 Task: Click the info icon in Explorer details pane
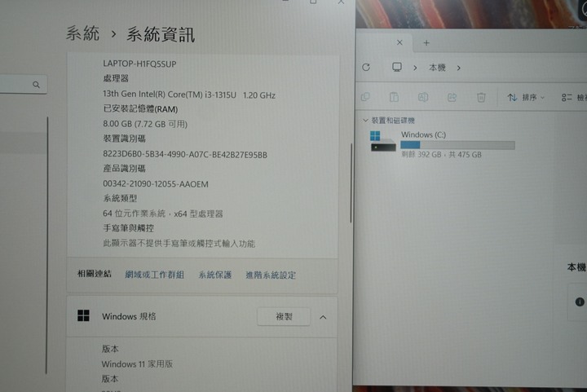click(x=580, y=302)
